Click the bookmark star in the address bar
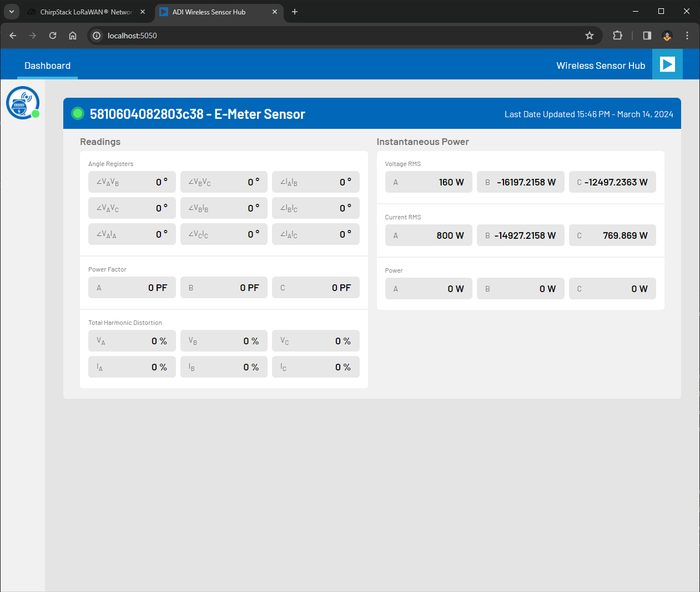This screenshot has height=592, width=700. click(x=589, y=35)
